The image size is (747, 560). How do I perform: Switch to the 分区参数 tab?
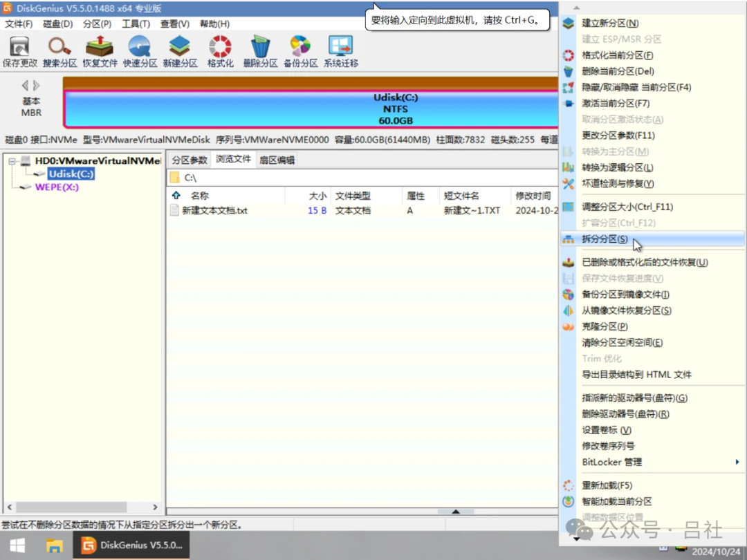point(190,160)
